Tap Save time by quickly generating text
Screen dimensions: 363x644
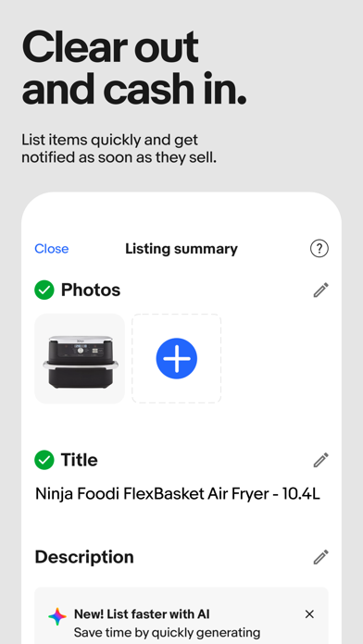(x=167, y=632)
